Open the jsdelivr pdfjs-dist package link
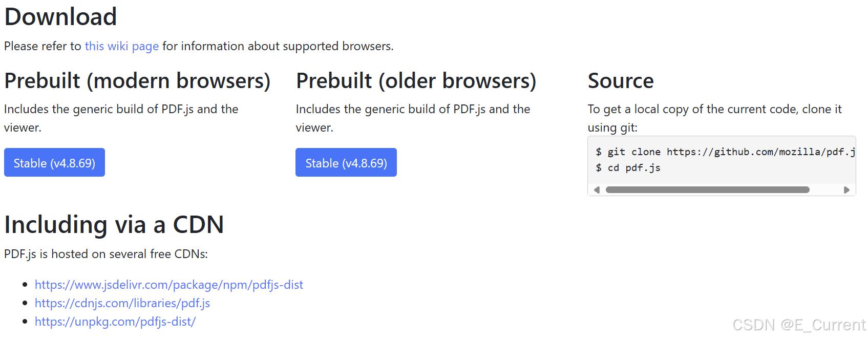 point(169,285)
